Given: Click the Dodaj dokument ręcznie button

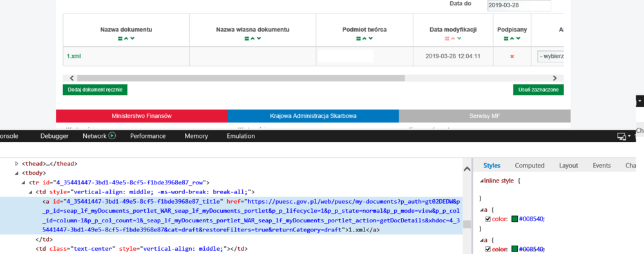Looking at the screenshot, I should [x=95, y=90].
